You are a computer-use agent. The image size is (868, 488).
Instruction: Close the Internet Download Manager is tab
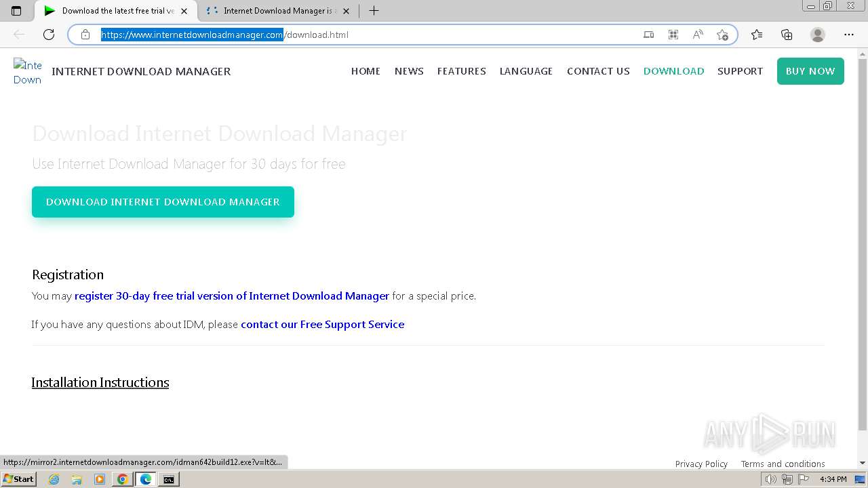346,11
